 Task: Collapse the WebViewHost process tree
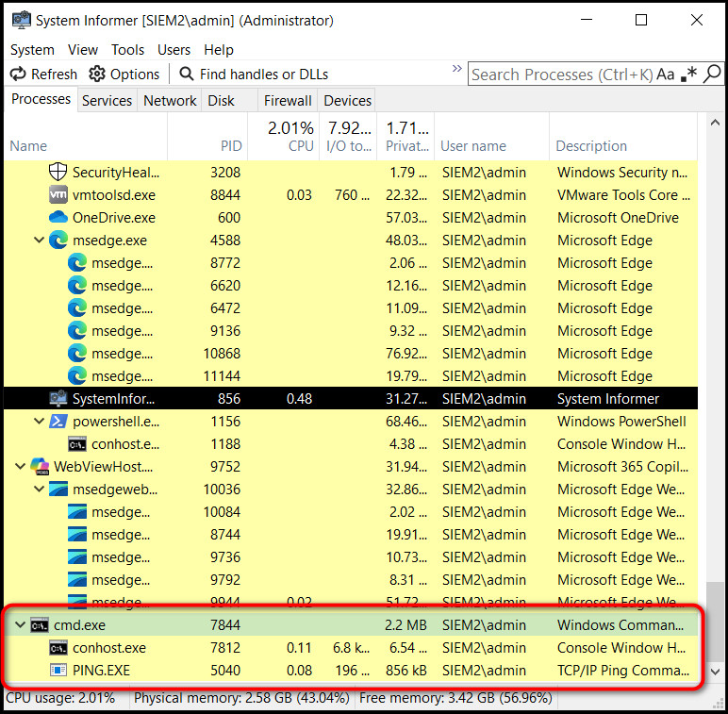click(20, 467)
